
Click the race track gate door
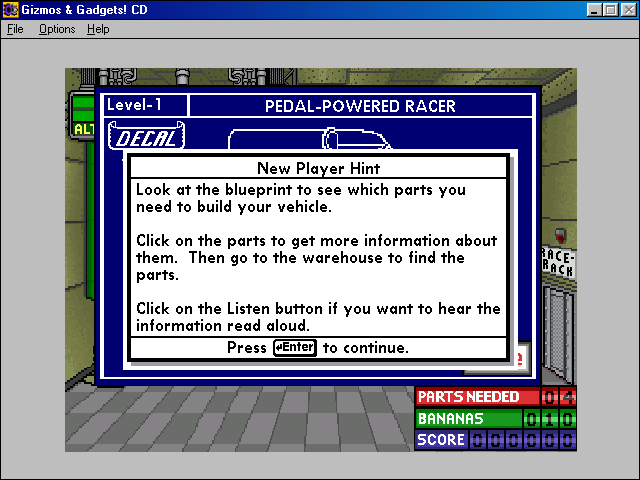tap(559, 335)
